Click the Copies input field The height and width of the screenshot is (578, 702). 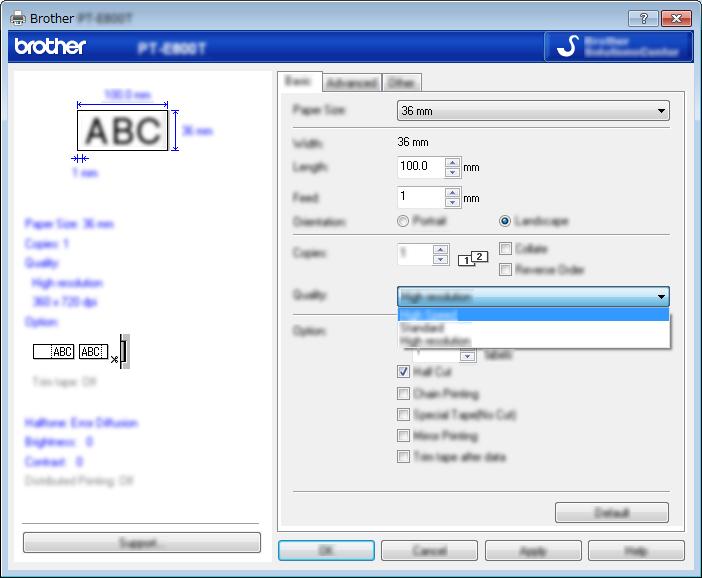click(x=415, y=255)
